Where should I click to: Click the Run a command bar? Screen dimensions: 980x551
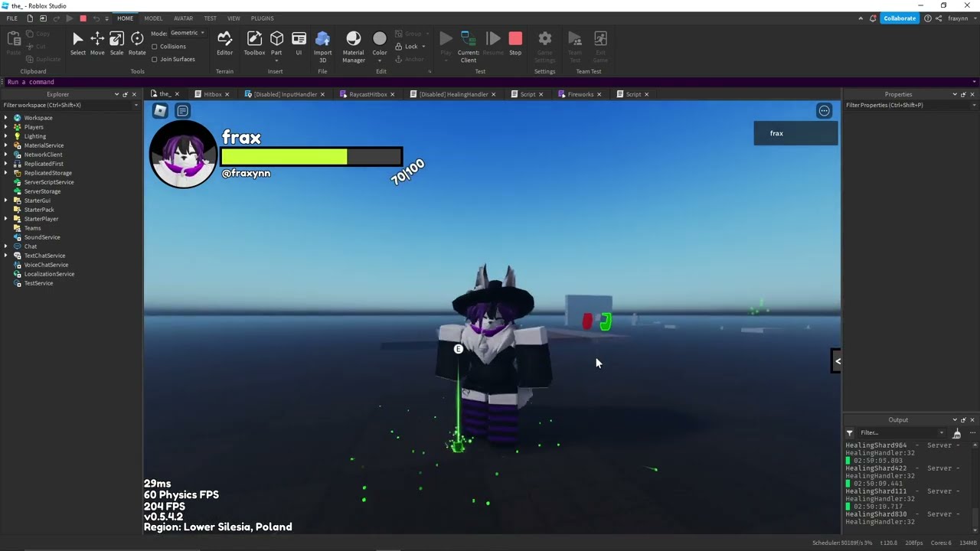[x=490, y=82]
